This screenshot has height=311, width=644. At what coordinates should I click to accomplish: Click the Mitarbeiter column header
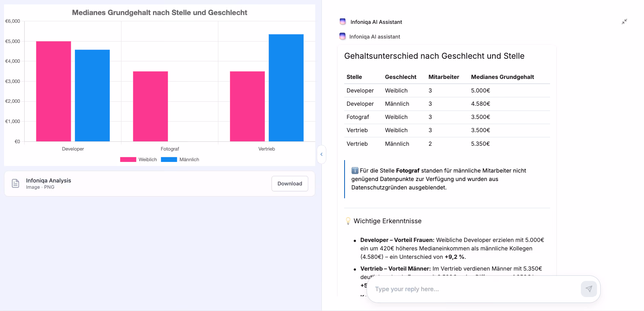point(444,77)
